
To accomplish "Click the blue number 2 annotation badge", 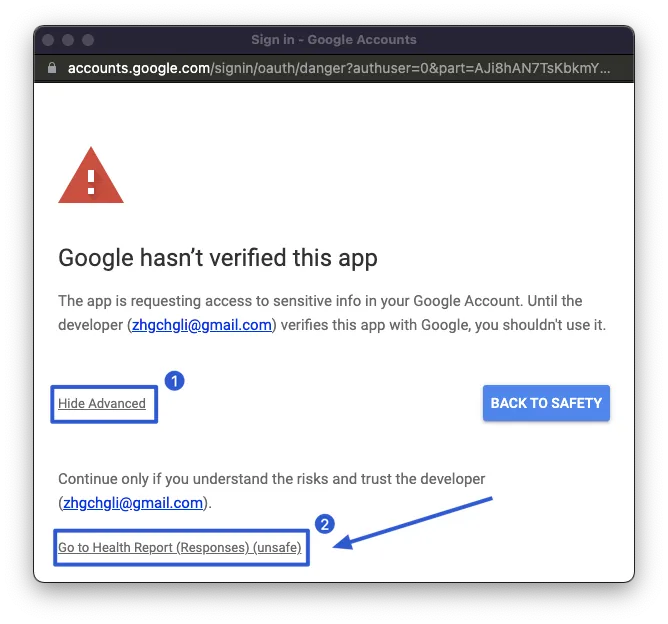I will coord(324,524).
